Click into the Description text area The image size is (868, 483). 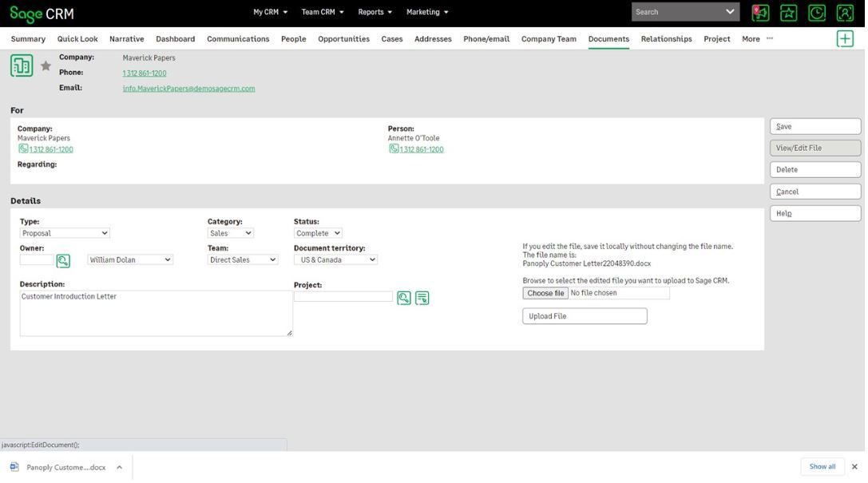[x=156, y=313]
